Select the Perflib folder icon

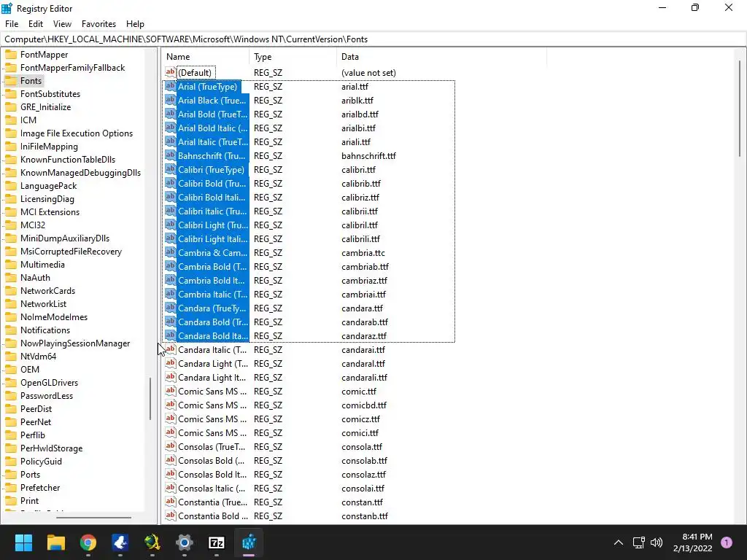(11, 435)
